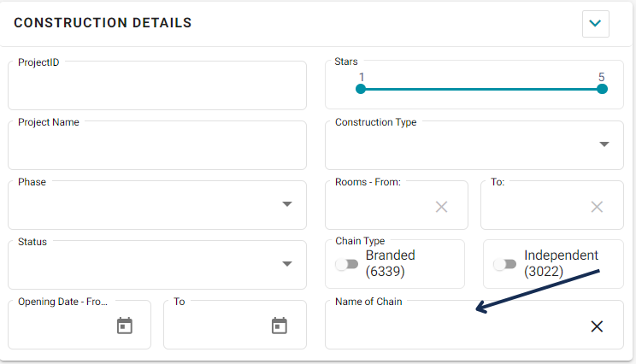Open calendar picker for Opening Date From
This screenshot has width=636, height=364.
(125, 326)
